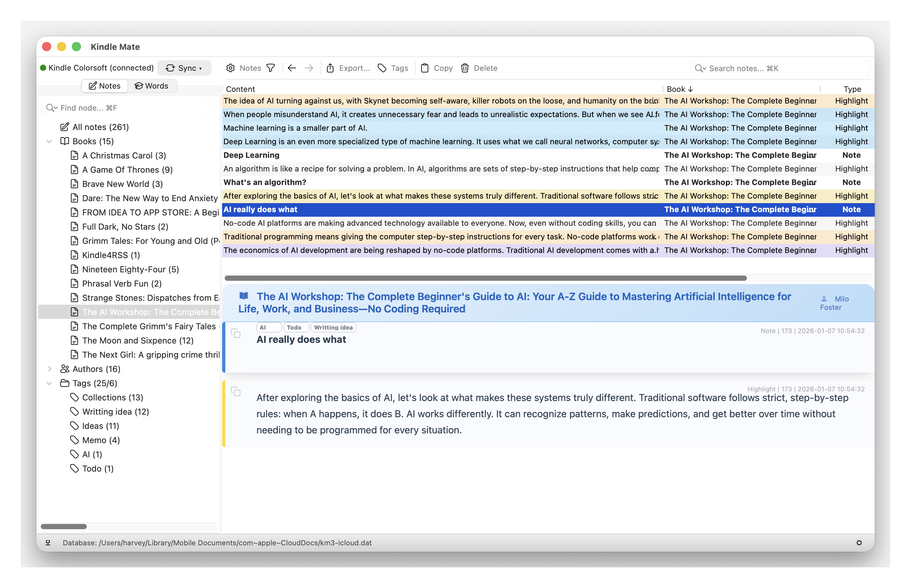
Task: Open the Sync dropdown menu
Action: (185, 68)
